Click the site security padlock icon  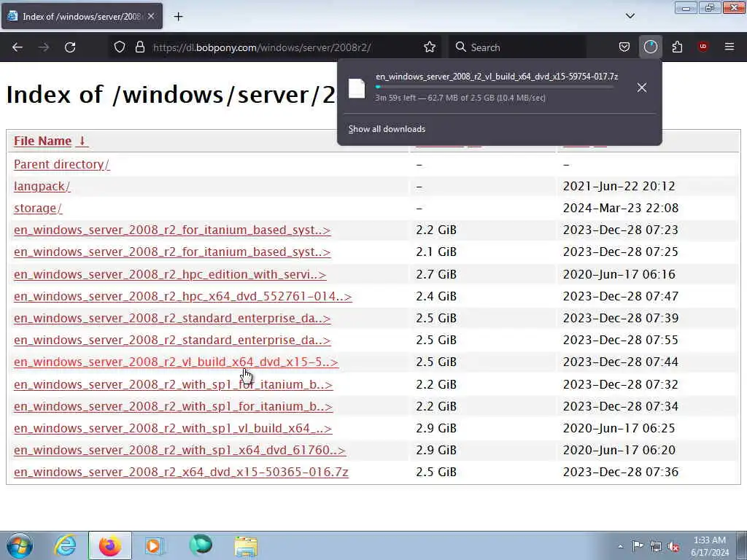point(139,47)
